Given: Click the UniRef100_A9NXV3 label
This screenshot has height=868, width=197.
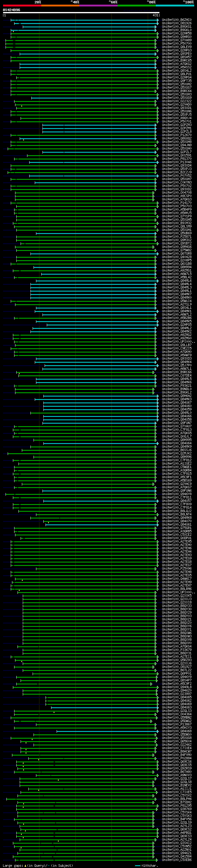Looking at the screenshot, I should point(177,775).
